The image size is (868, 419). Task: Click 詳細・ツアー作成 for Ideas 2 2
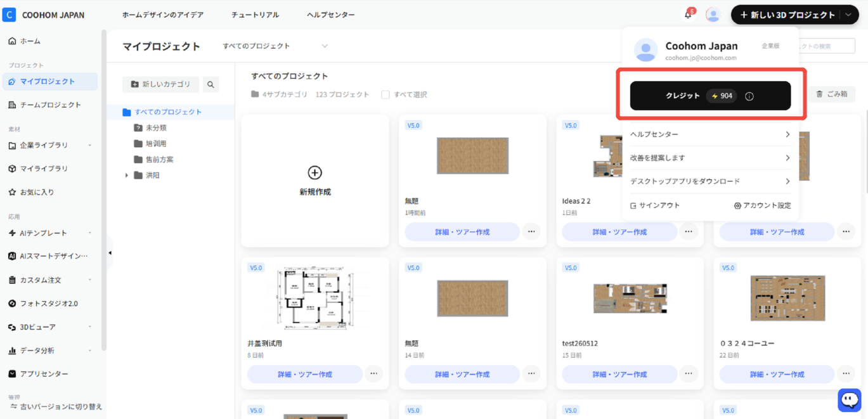tap(619, 232)
